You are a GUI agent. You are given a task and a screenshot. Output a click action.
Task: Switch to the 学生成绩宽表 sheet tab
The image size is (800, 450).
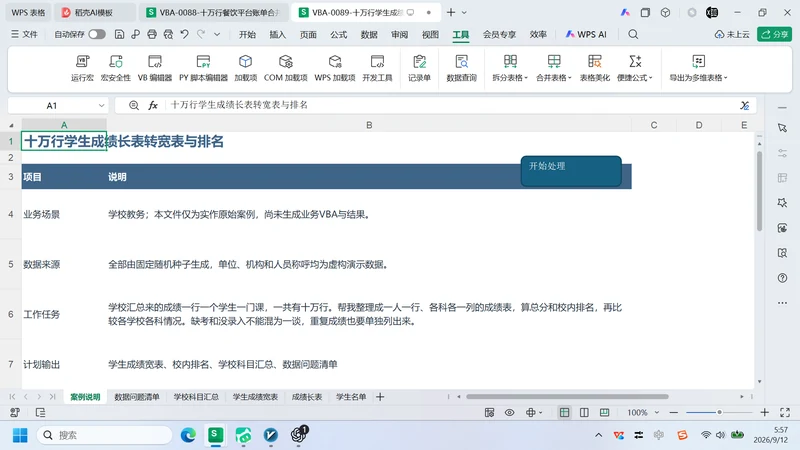click(x=255, y=396)
